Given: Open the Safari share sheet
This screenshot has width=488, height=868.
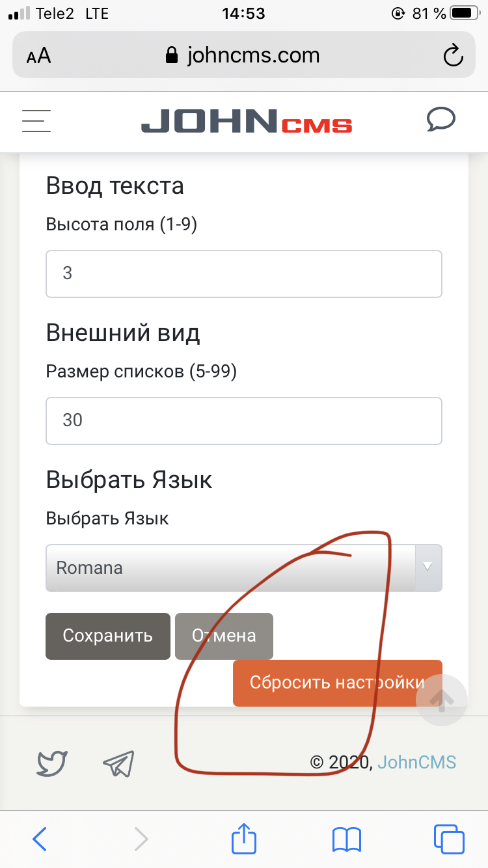Looking at the screenshot, I should [244, 838].
